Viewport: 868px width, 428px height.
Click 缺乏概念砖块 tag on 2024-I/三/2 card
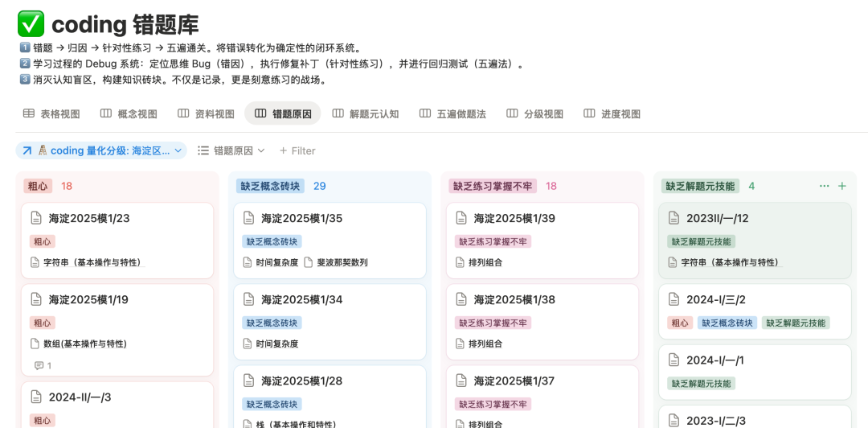[727, 323]
